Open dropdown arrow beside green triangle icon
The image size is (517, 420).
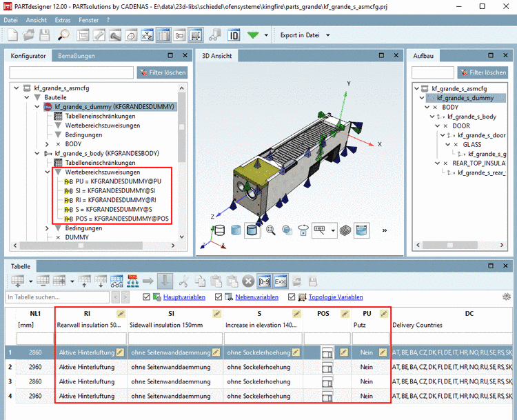click(266, 35)
